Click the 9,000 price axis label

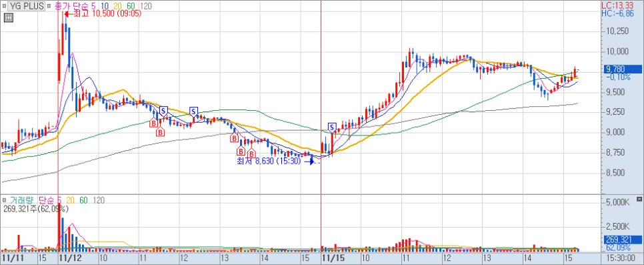[615, 132]
